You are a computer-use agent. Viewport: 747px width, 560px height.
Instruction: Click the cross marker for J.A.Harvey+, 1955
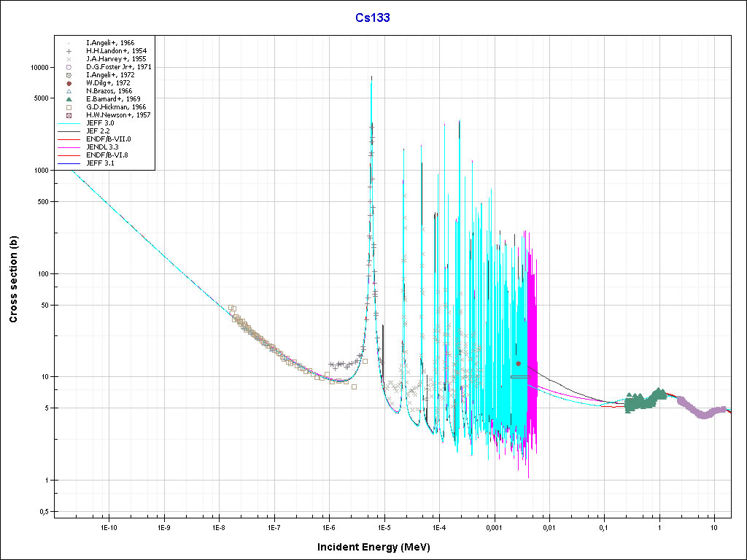tap(68, 59)
